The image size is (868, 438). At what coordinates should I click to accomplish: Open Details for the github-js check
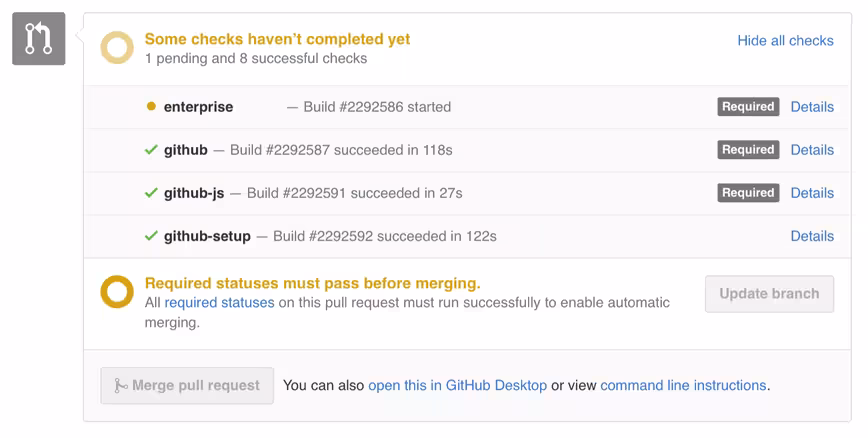tap(812, 193)
